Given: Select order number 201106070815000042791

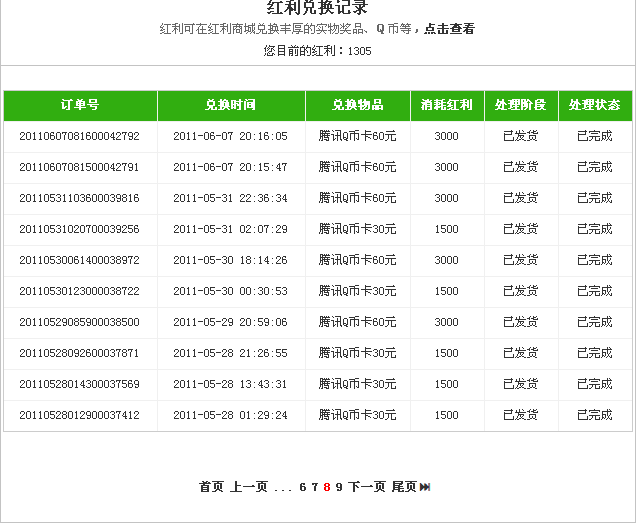Looking at the screenshot, I should [80, 167].
